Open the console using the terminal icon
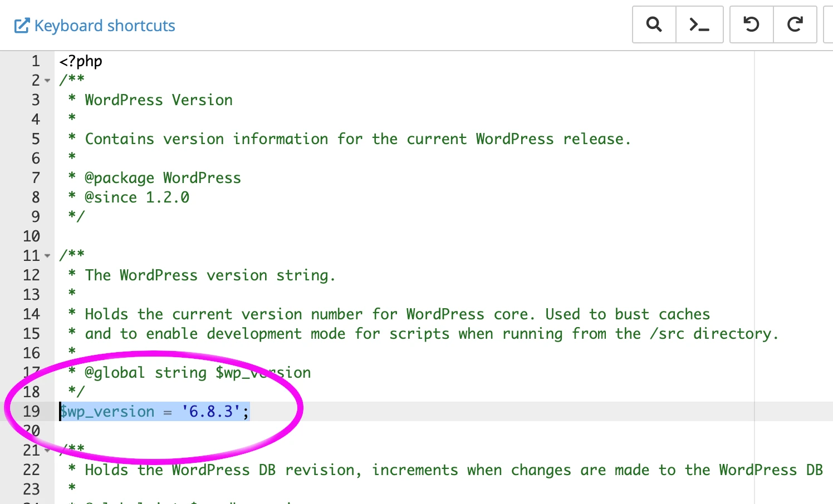The image size is (833, 504). click(699, 24)
